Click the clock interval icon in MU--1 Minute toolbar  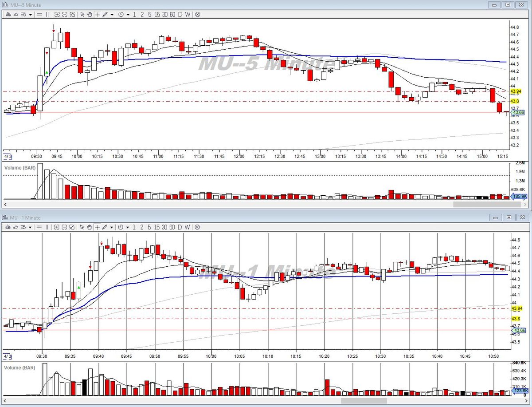coord(121,226)
